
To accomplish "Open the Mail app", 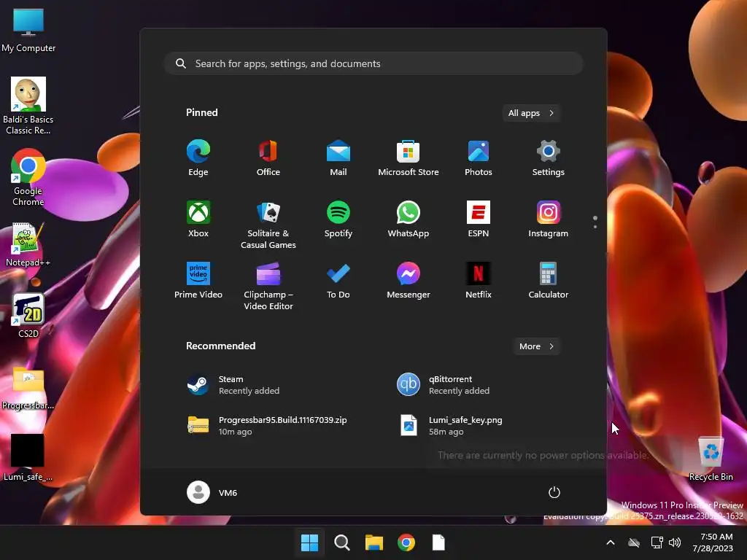I will [338, 158].
